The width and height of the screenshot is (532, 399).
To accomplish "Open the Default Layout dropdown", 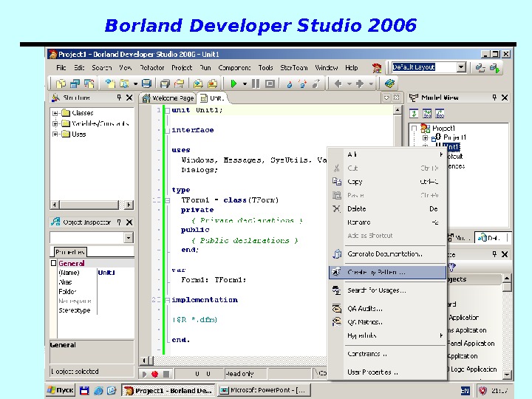I will (x=461, y=67).
